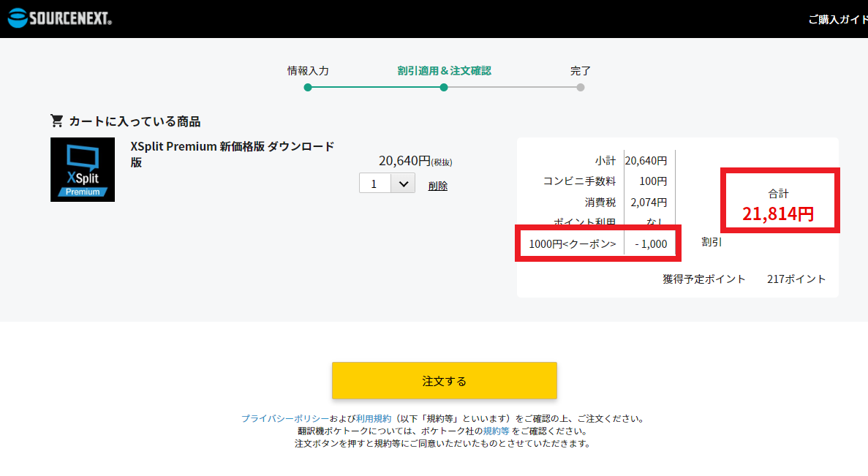Open the ご購入ガイド menu in the header
Image resolution: width=868 pixels, height=476 pixels.
pos(837,20)
